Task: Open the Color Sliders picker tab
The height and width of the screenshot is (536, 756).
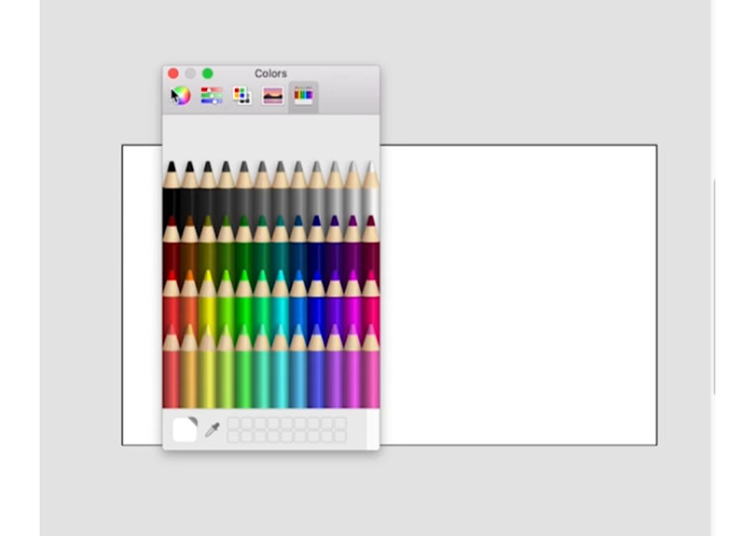Action: click(x=212, y=96)
